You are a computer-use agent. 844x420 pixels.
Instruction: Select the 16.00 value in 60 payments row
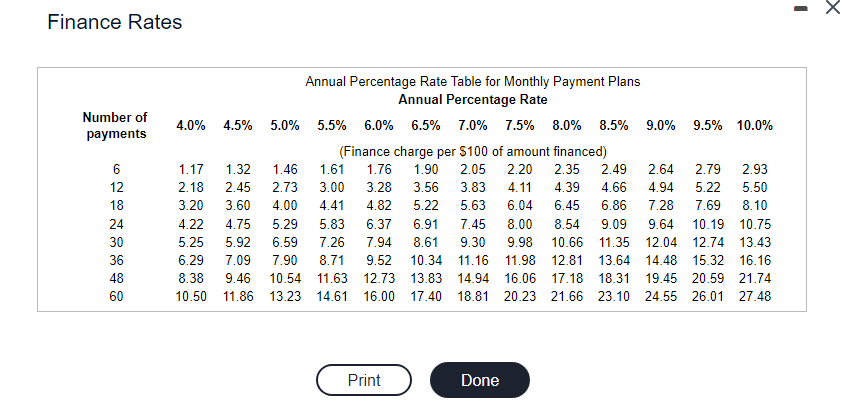(x=379, y=296)
